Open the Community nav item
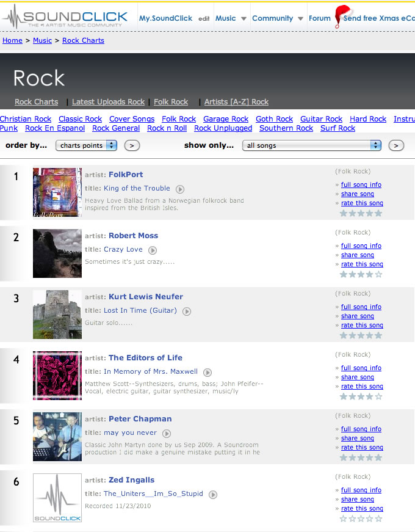415x532 pixels. click(x=273, y=18)
